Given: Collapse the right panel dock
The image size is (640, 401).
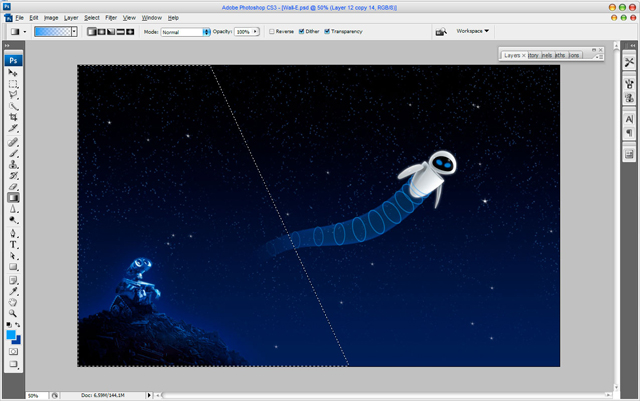Looking at the screenshot, I should coord(633,45).
